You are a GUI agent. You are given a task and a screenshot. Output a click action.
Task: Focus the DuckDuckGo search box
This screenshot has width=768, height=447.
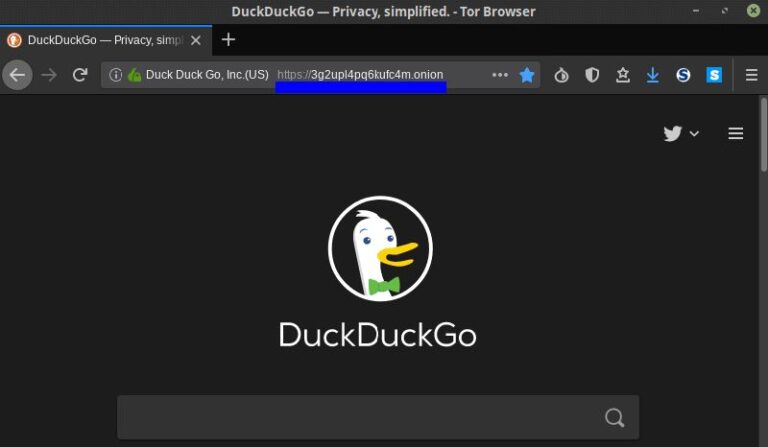coord(378,417)
